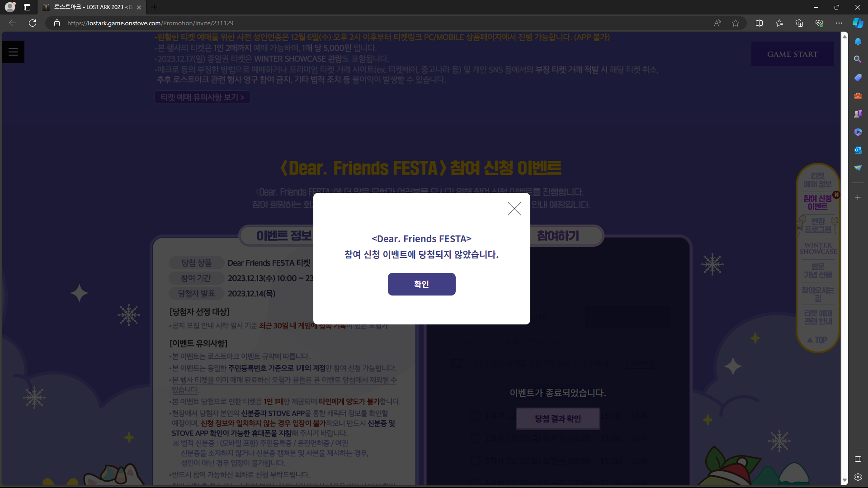Open a new browser tab with the plus button
The width and height of the screenshot is (868, 488).
(154, 7)
